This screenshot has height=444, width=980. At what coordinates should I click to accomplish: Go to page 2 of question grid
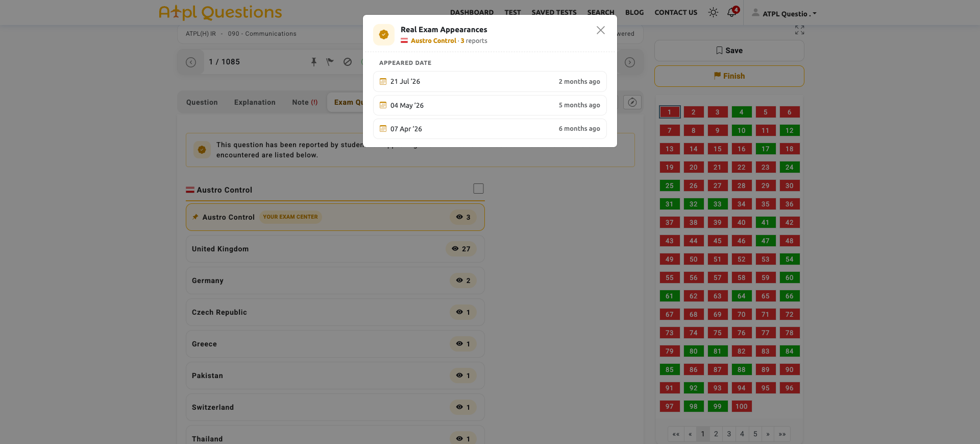click(716, 434)
